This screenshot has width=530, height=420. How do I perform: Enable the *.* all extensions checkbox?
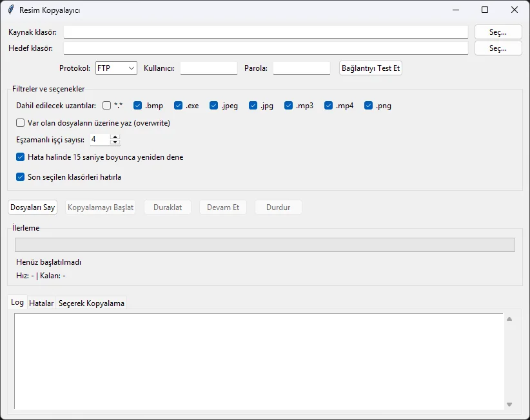coord(107,106)
